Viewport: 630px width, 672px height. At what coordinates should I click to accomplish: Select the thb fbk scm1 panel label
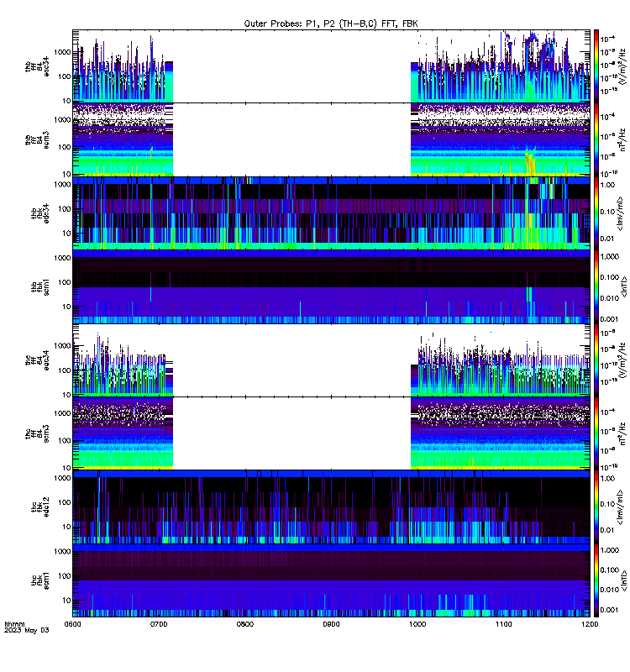(40, 286)
